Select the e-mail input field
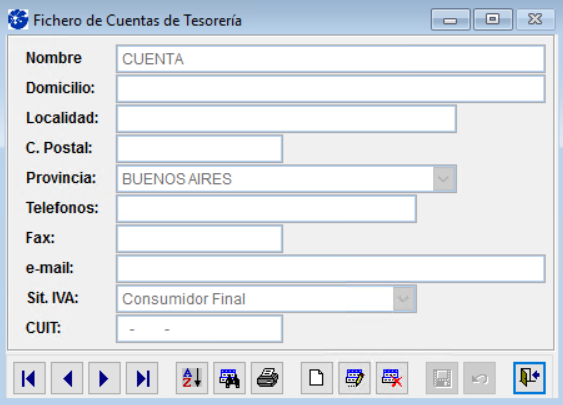Viewport: 563px width, 405px height. click(x=331, y=269)
